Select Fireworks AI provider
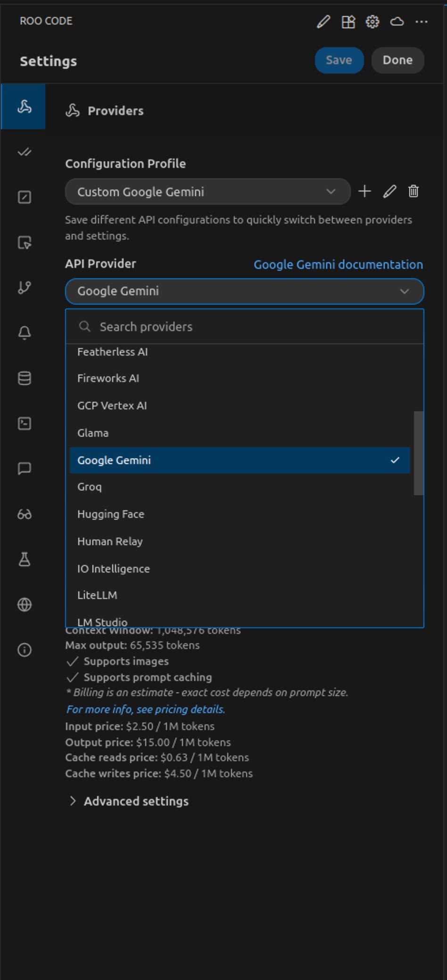 (240, 378)
